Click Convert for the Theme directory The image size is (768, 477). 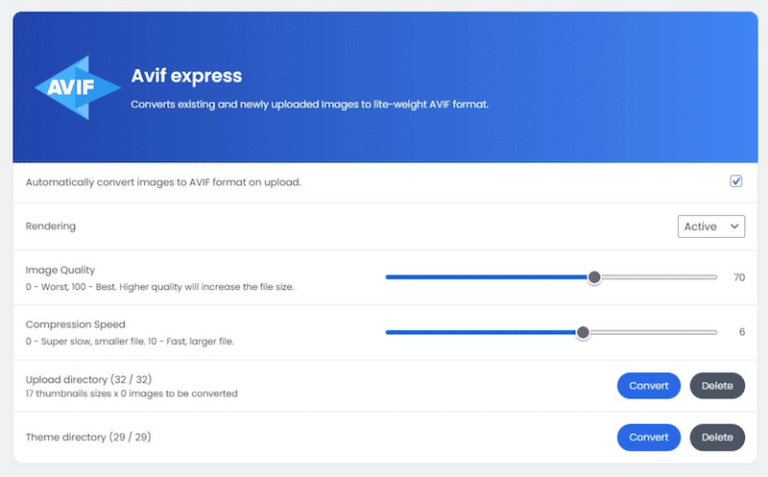pos(648,437)
